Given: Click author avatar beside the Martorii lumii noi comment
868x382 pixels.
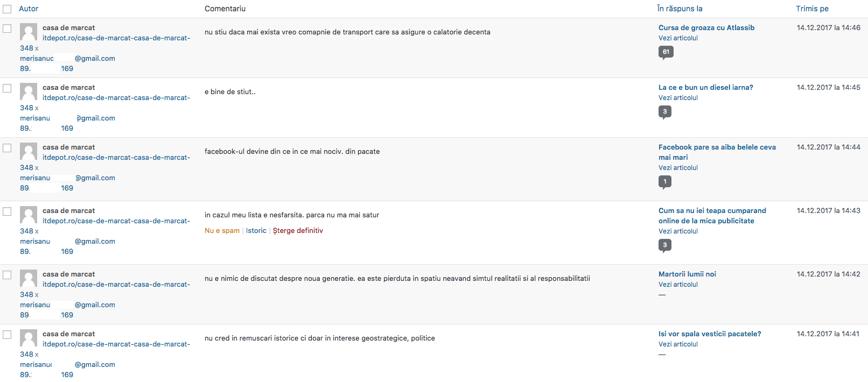Looking at the screenshot, I should 29,278.
